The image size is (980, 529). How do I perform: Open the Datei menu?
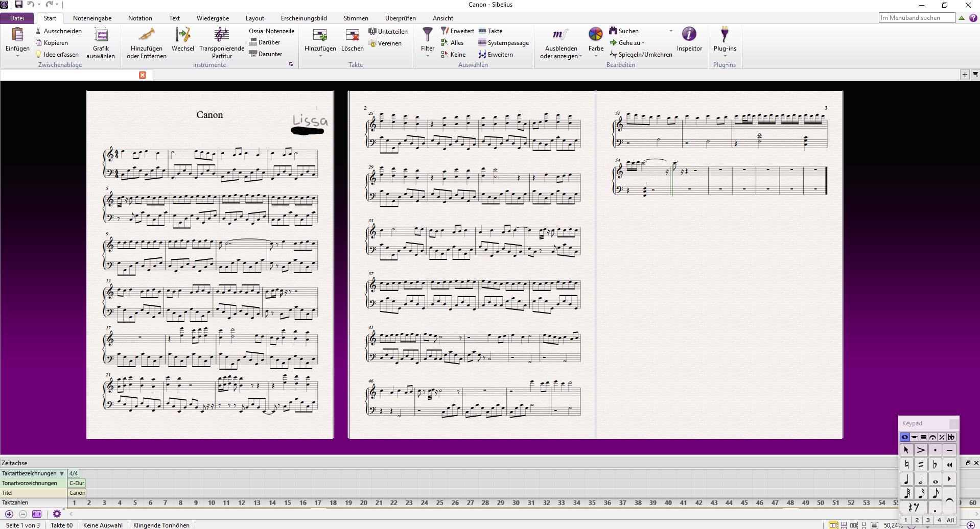coord(17,18)
